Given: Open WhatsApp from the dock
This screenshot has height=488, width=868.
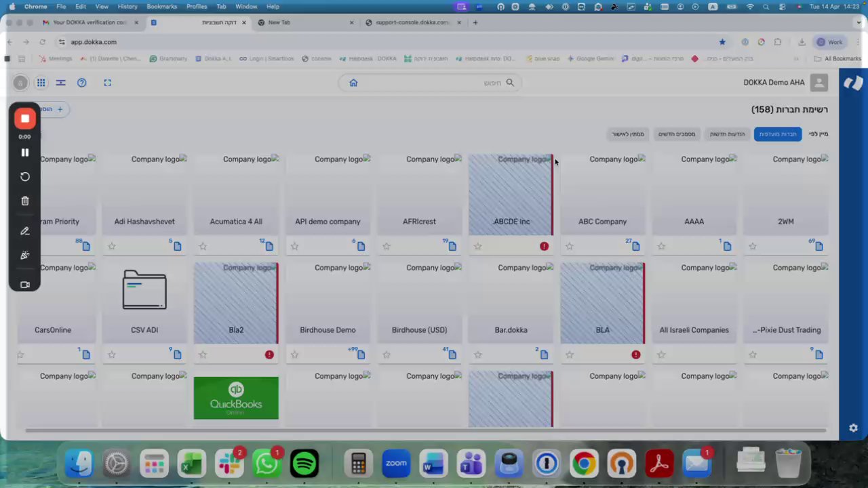Looking at the screenshot, I should point(267,464).
